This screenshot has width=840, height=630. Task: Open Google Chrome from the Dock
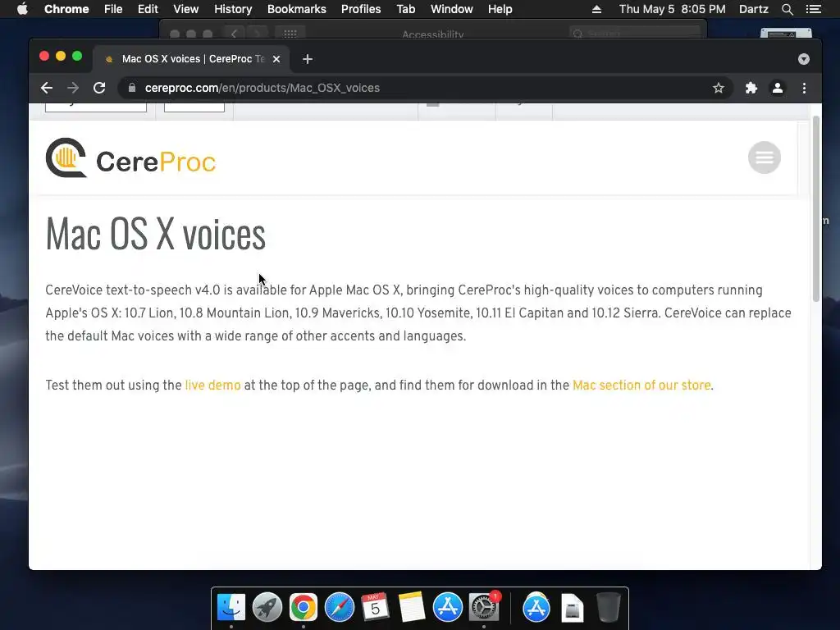pyautogui.click(x=304, y=607)
